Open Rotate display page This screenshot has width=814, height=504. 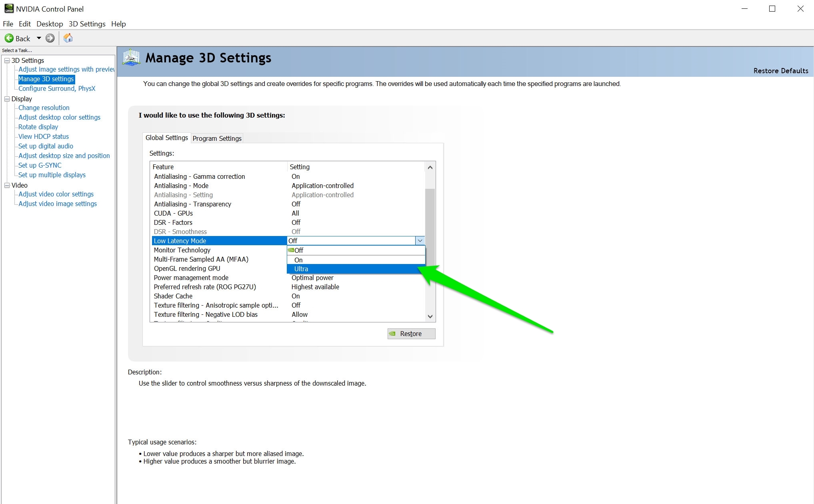[38, 127]
